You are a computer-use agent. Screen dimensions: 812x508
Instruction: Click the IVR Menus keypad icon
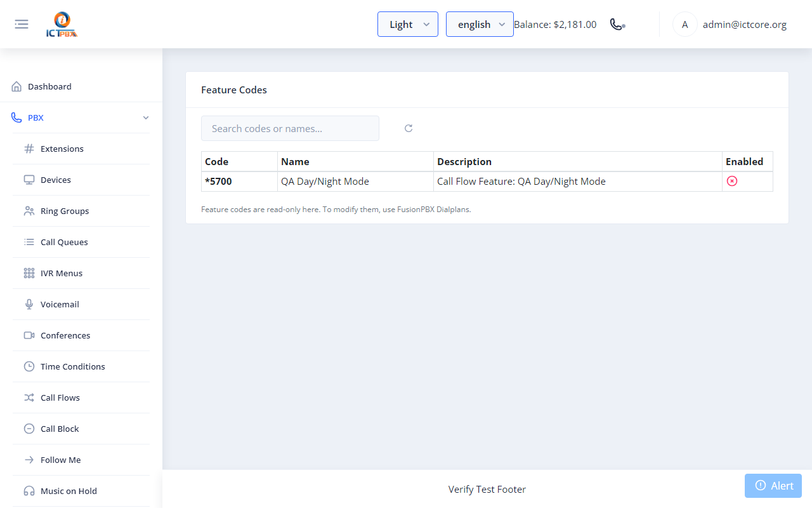tap(29, 273)
